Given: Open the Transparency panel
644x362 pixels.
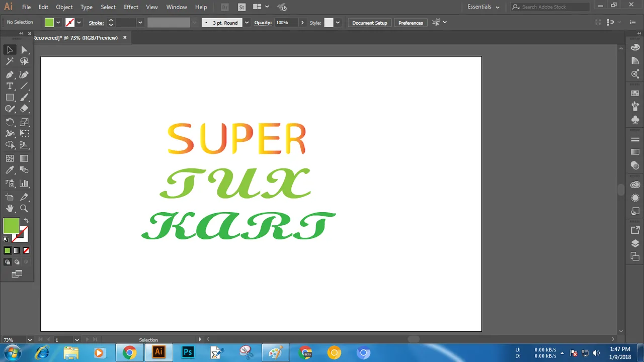Looking at the screenshot, I should (635, 165).
